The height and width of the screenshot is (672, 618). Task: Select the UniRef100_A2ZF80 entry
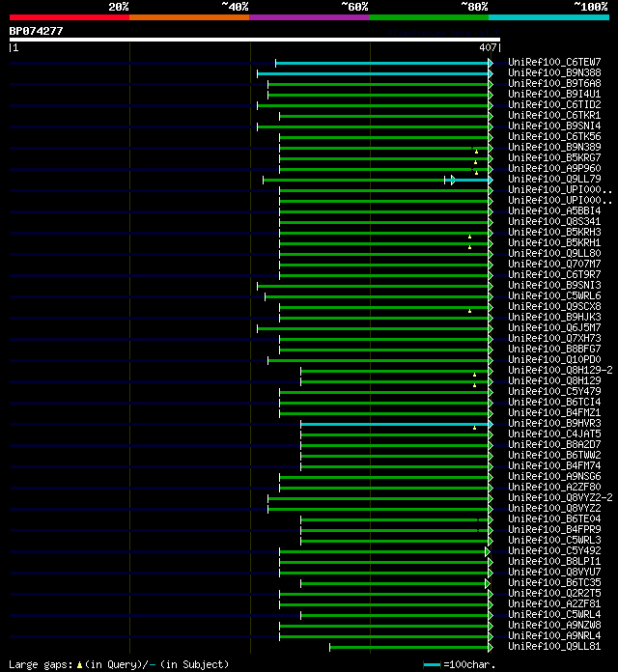[554, 487]
